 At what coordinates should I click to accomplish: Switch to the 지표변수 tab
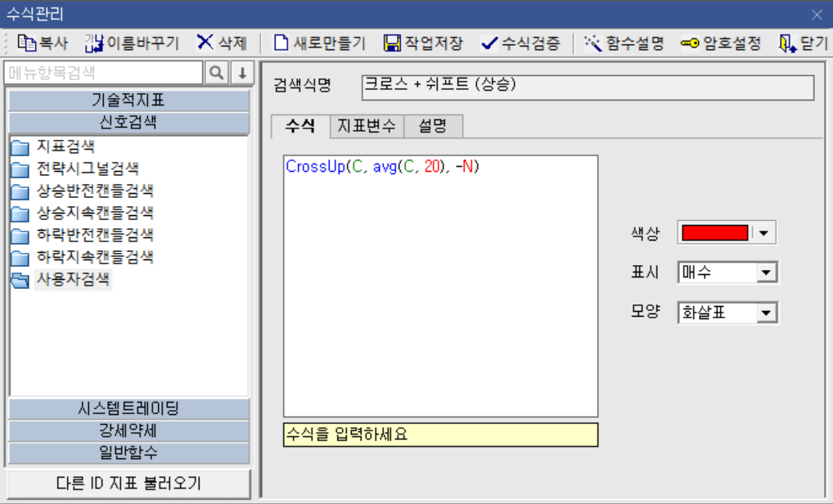365,126
